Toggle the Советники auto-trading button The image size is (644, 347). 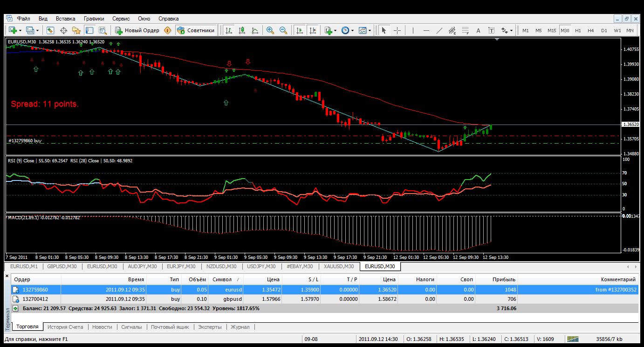[196, 30]
